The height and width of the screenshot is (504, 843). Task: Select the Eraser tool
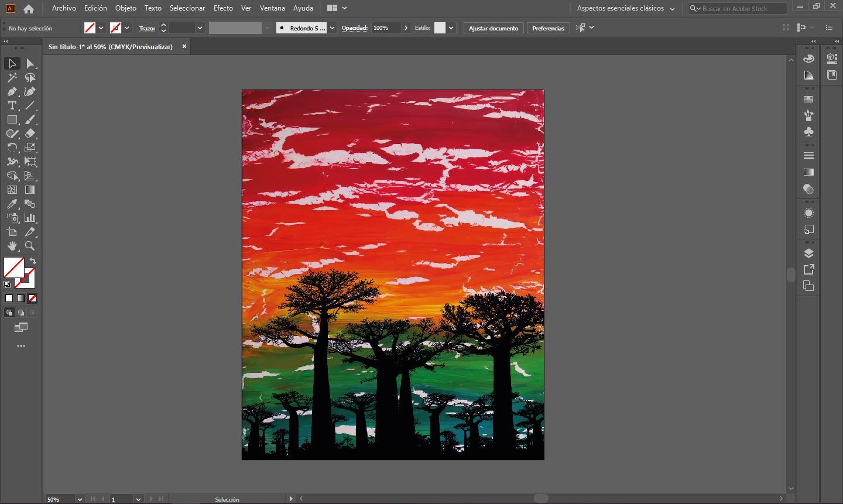click(30, 133)
